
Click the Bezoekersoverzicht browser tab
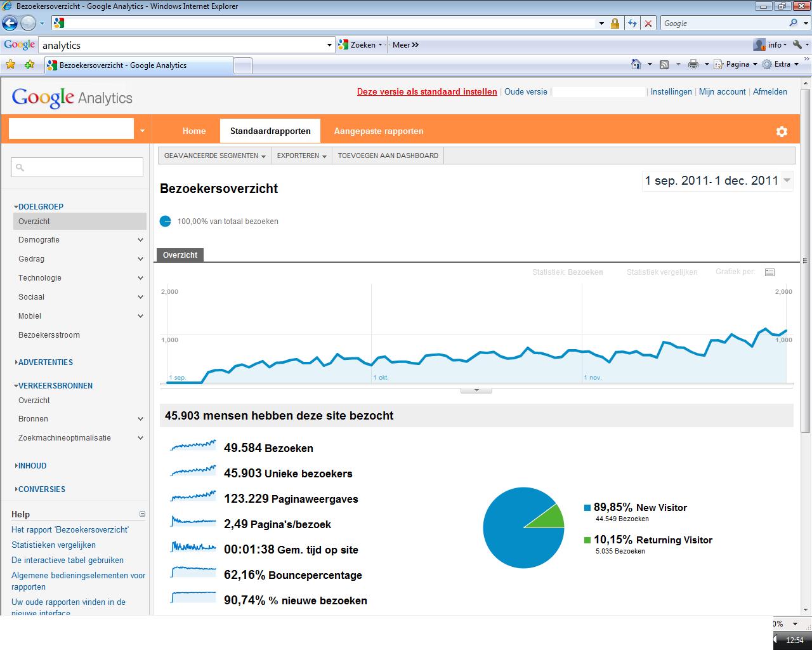(x=139, y=65)
